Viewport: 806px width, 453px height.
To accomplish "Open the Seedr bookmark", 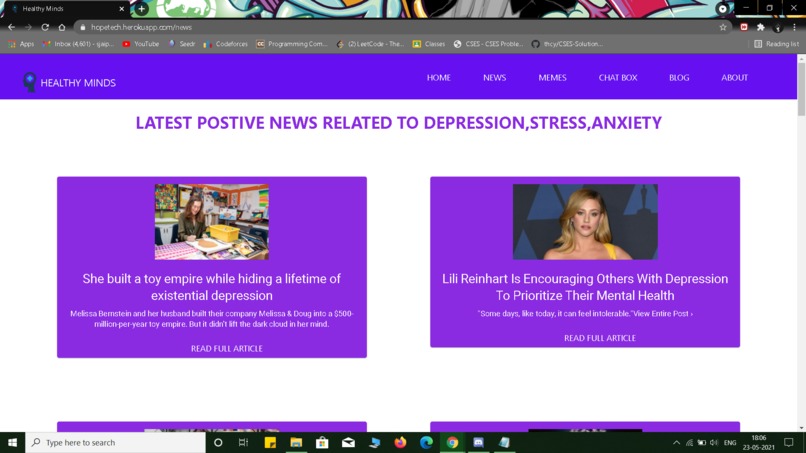I will point(182,44).
